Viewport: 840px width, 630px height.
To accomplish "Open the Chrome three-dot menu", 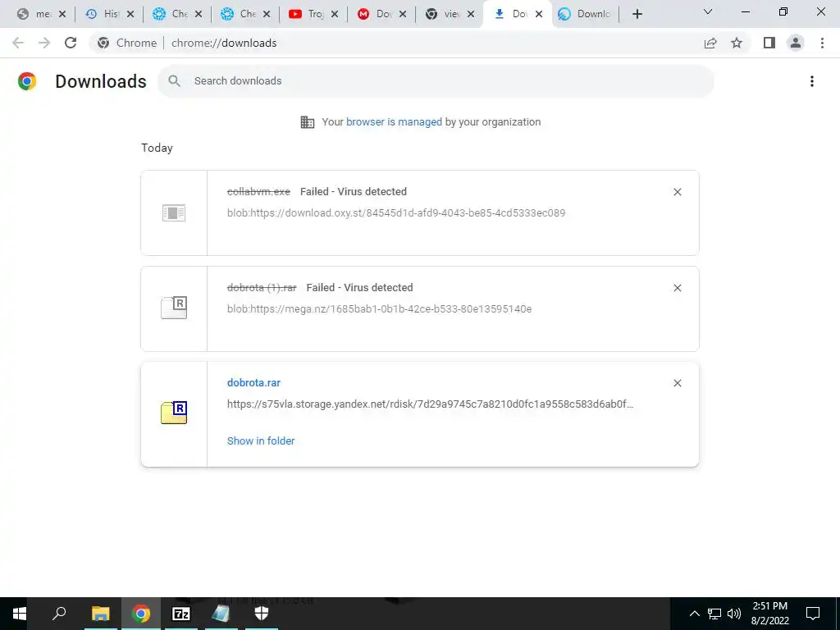I will tap(822, 43).
